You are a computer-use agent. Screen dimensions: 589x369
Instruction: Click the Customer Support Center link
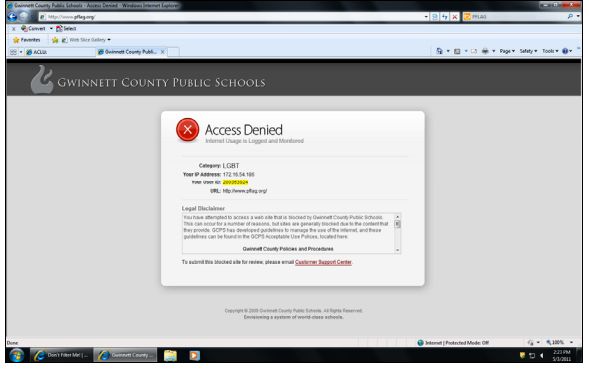[323, 262]
